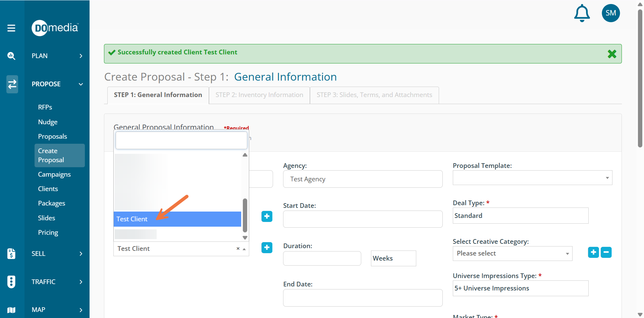Dismiss the success alert with green X
This screenshot has width=644, height=318.
pyautogui.click(x=612, y=54)
